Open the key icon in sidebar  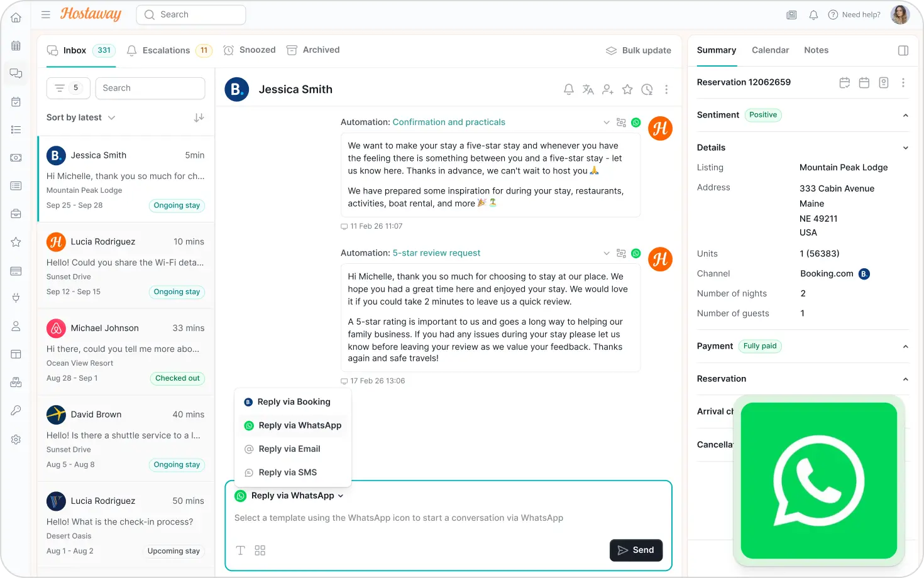pyautogui.click(x=16, y=410)
